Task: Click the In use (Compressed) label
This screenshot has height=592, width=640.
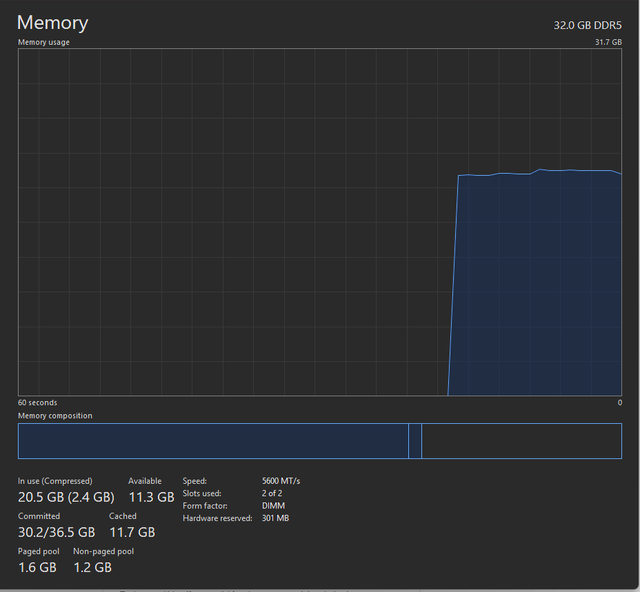Action: click(55, 481)
